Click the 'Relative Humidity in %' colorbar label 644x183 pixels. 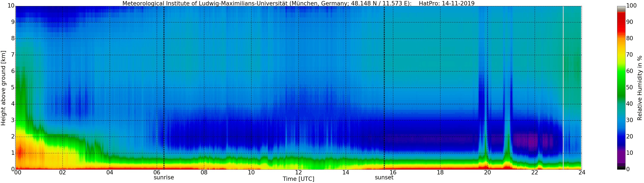point(639,88)
